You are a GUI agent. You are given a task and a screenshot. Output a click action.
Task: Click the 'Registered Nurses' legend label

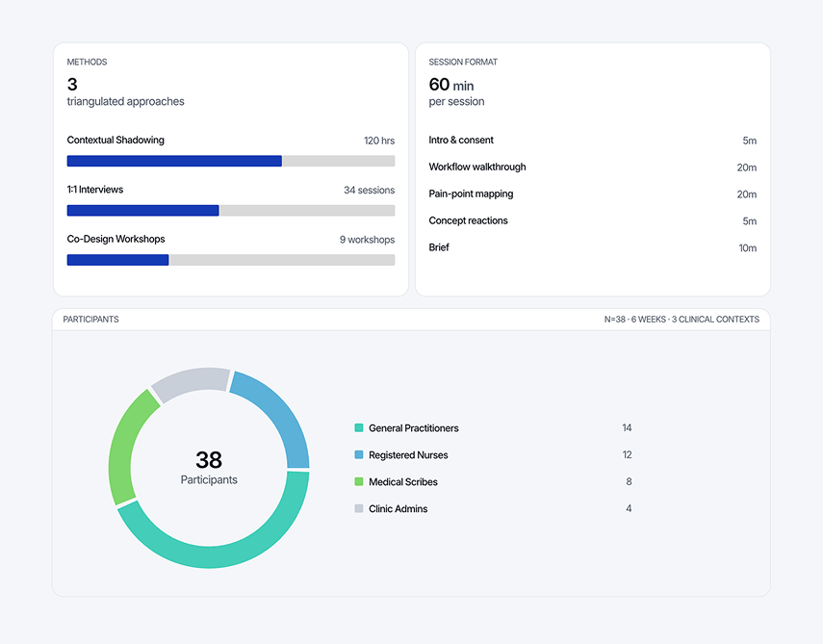408,455
